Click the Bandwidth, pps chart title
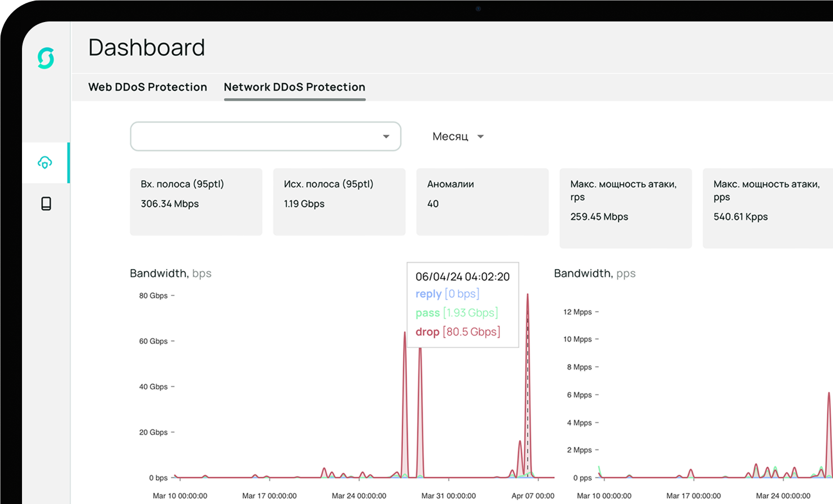 (594, 273)
